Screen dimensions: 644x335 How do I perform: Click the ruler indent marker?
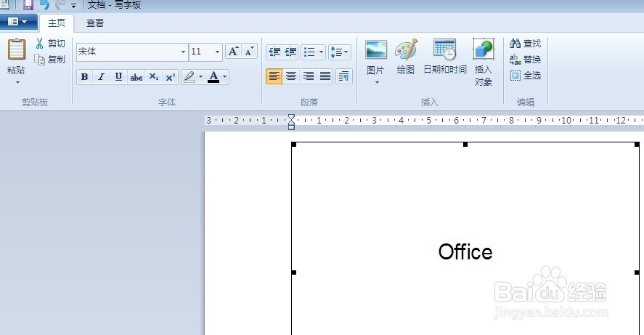tap(291, 121)
